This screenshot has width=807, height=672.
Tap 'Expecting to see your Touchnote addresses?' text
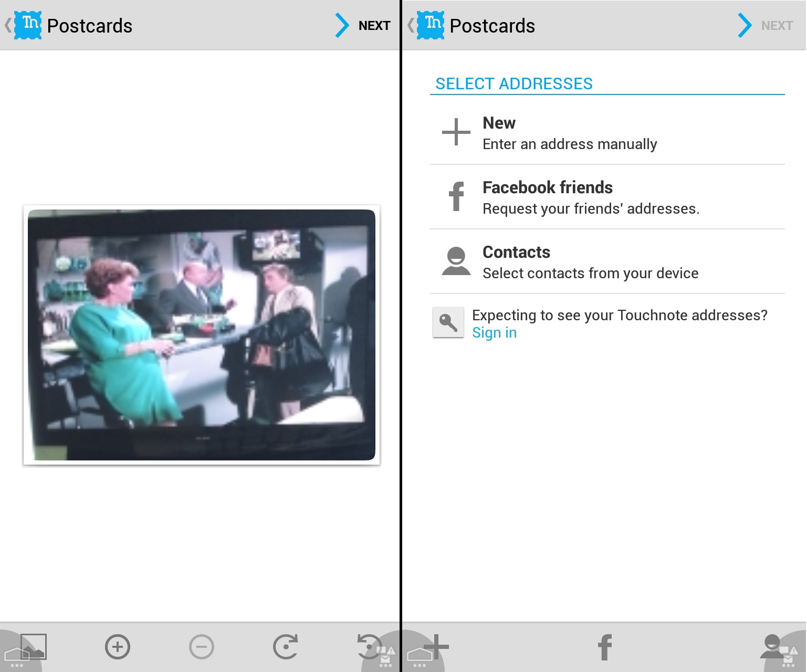tap(620, 315)
